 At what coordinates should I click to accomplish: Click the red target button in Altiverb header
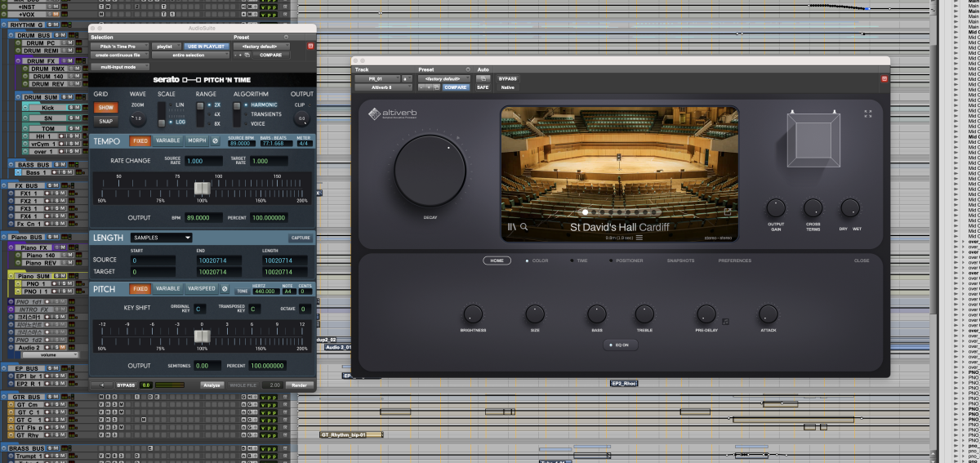pyautogui.click(x=884, y=78)
